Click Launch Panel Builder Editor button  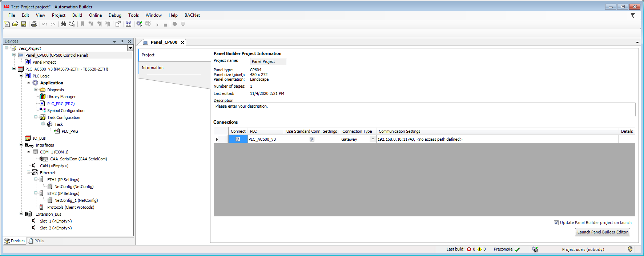click(602, 232)
